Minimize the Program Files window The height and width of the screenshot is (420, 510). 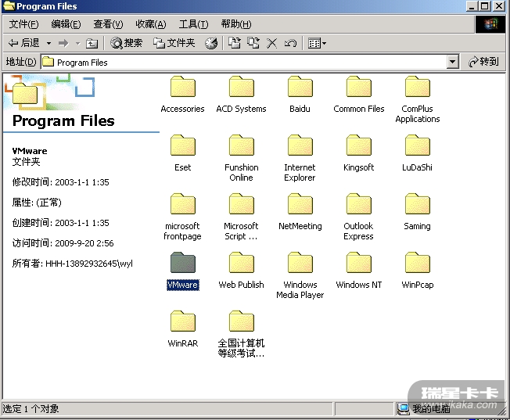(472, 5)
